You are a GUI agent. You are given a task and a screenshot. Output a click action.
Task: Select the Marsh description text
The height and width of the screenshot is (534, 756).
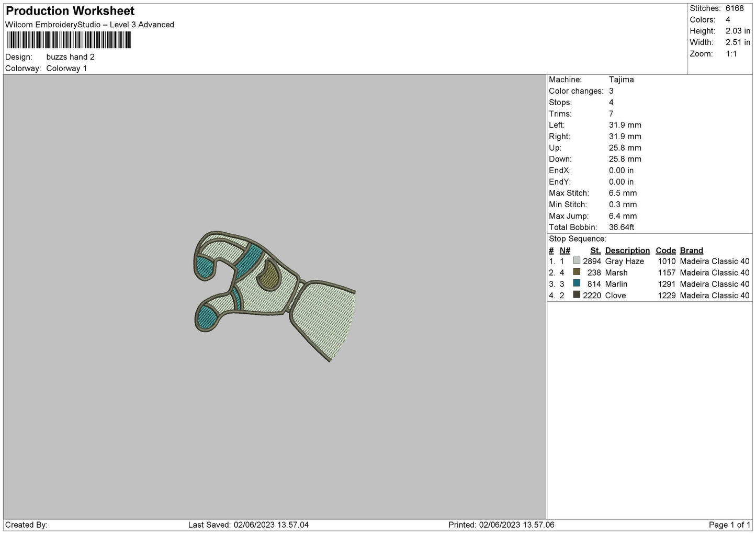[616, 273]
